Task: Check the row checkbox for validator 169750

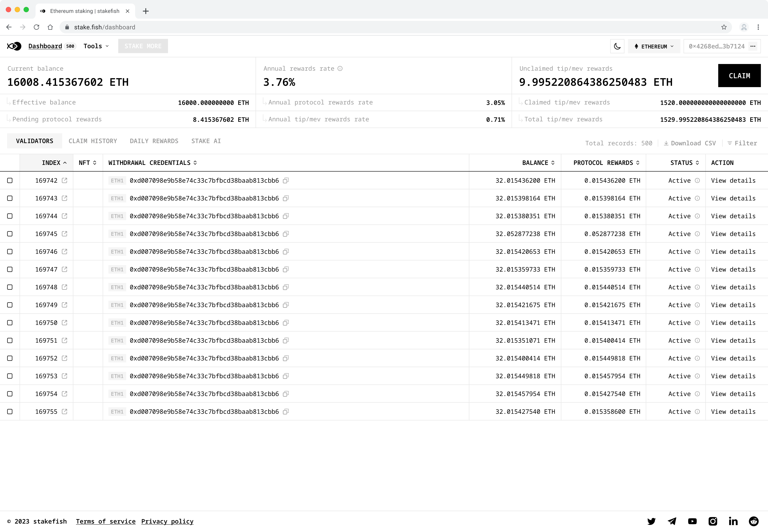Action: pos(10,323)
